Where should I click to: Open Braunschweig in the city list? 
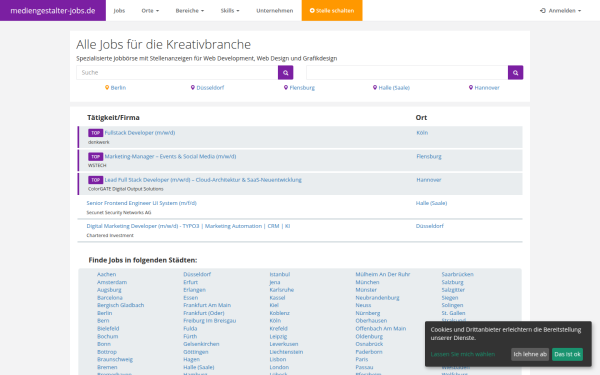click(115, 359)
